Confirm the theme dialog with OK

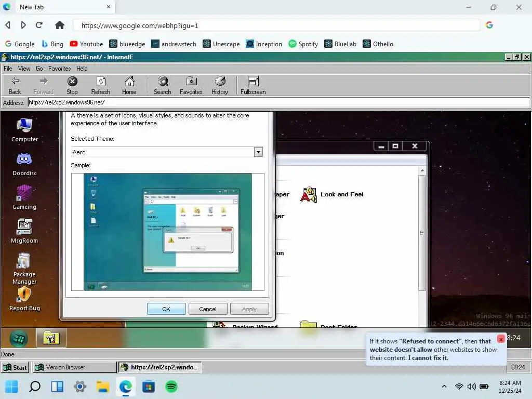(166, 309)
